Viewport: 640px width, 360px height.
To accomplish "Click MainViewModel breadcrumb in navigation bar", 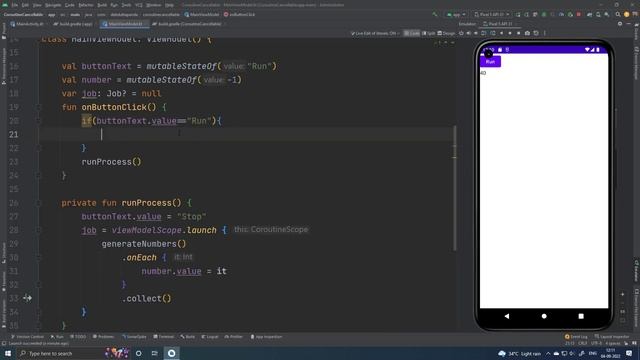I will 202,14.
